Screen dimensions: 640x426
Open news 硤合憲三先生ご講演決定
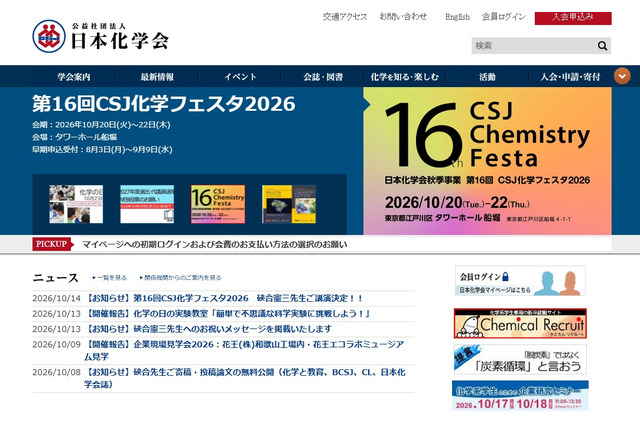point(224,298)
